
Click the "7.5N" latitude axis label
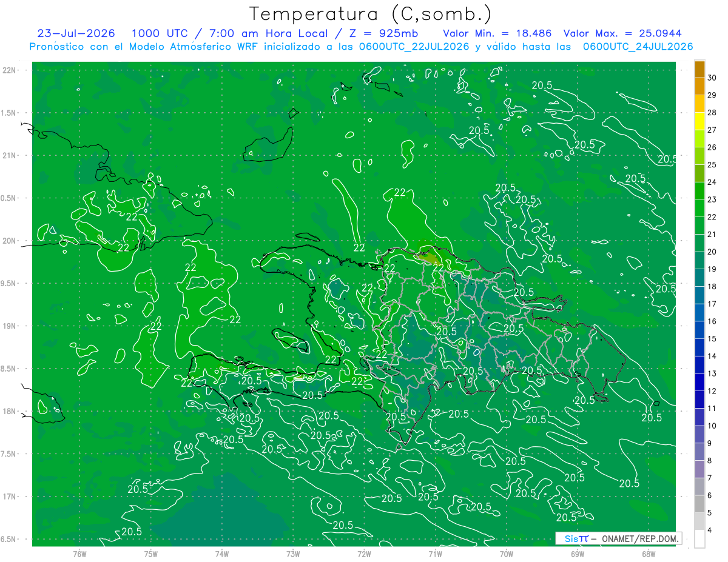point(8,454)
